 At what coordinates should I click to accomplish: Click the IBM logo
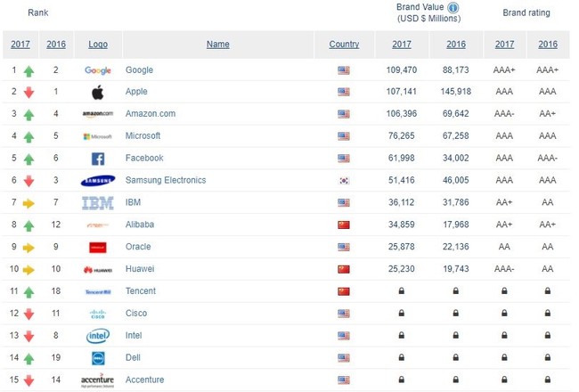click(x=98, y=203)
